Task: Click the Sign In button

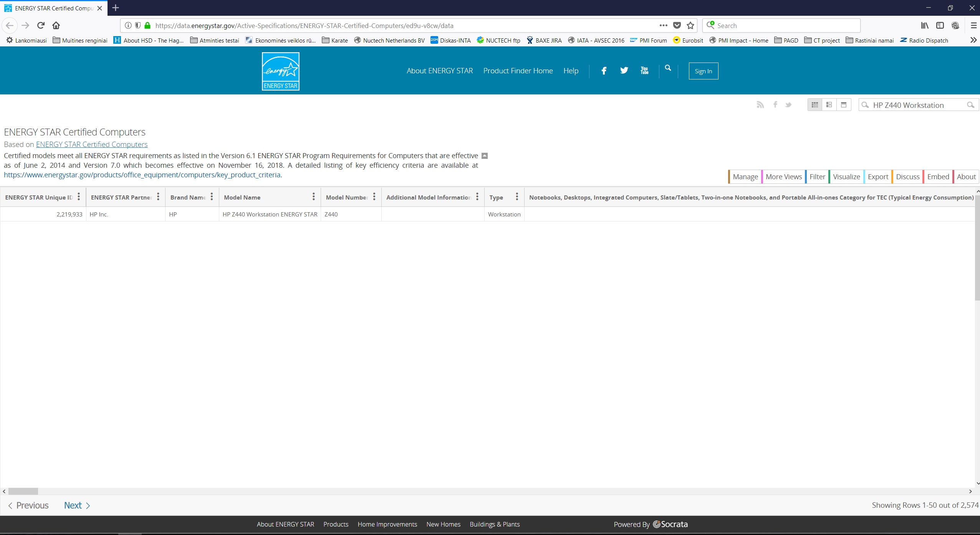Action: 703,71
